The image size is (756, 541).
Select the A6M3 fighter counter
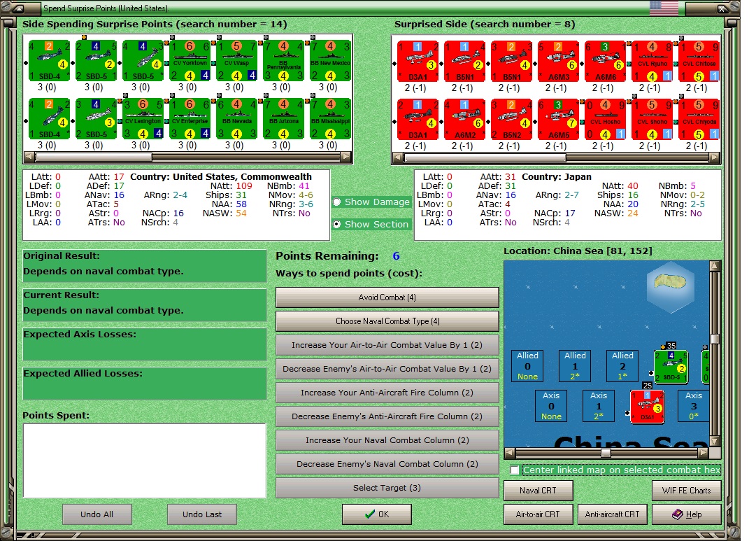pos(558,62)
